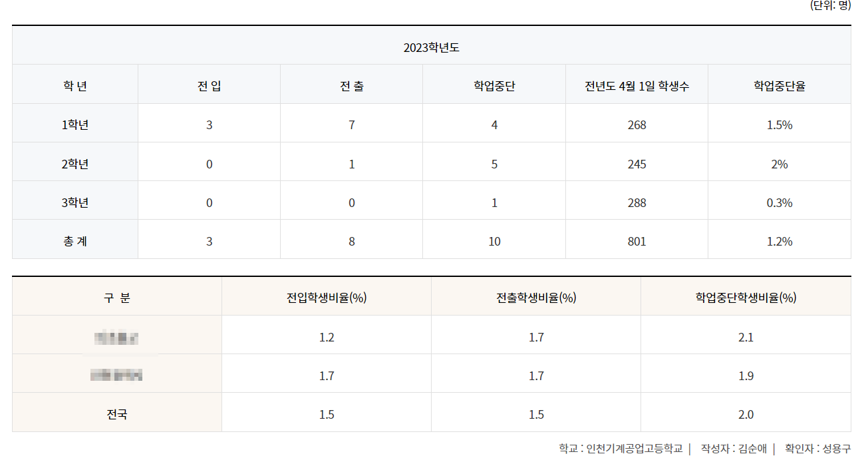Click the 전 출 column header
Image resolution: width=868 pixels, height=470 pixels.
351,84
